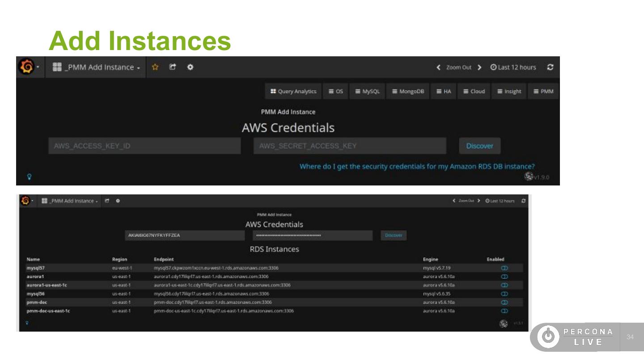Open the _PMM Add Instance dashboard dropdown

point(96,67)
